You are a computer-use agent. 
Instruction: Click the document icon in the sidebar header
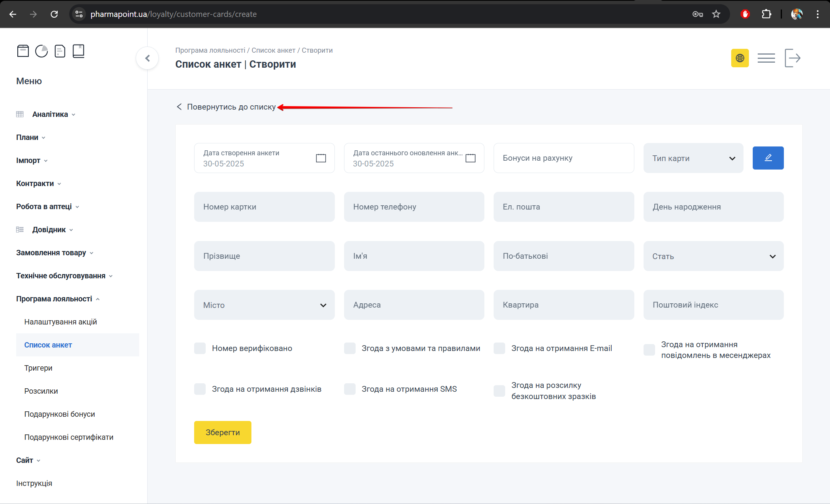60,51
